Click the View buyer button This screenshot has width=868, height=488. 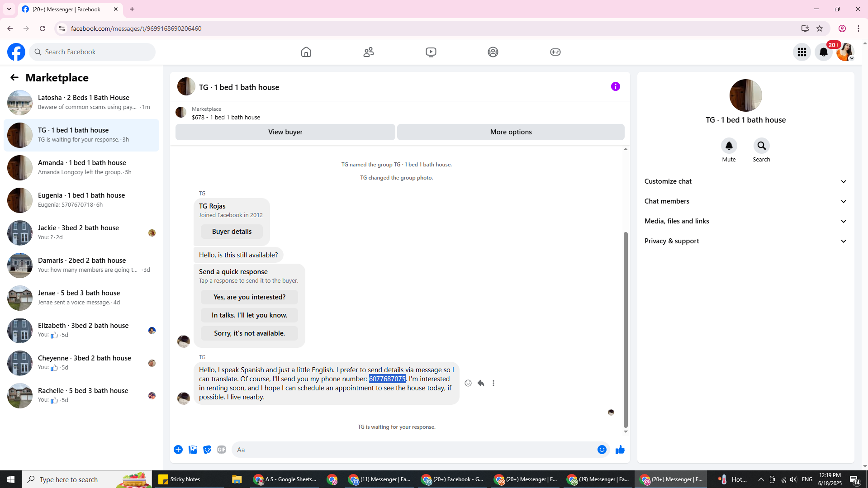point(285,132)
